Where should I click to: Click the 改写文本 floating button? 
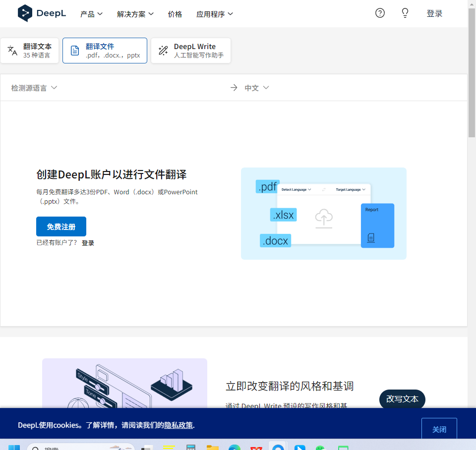(x=402, y=399)
